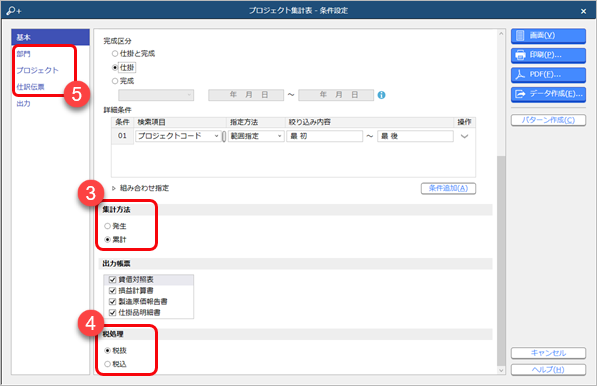This screenshot has height=386, width=597.
Task: Open the プロジェクトコード search item dropdown
Action: pyautogui.click(x=178, y=136)
